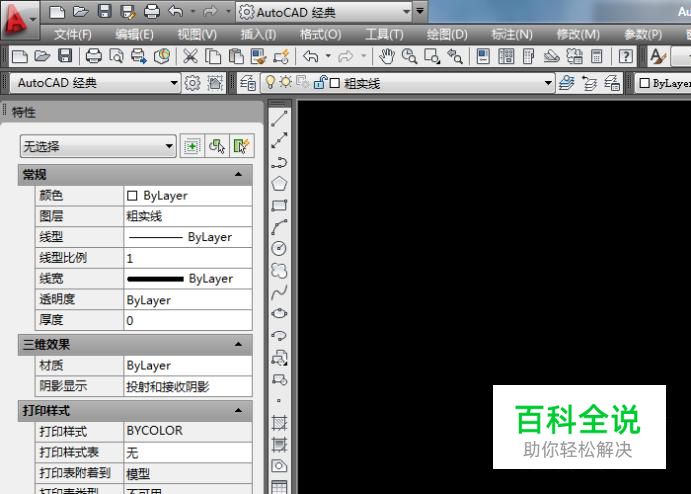Open the AutoCAD application menu button
The width and height of the screenshot is (691, 494).
coord(18,19)
